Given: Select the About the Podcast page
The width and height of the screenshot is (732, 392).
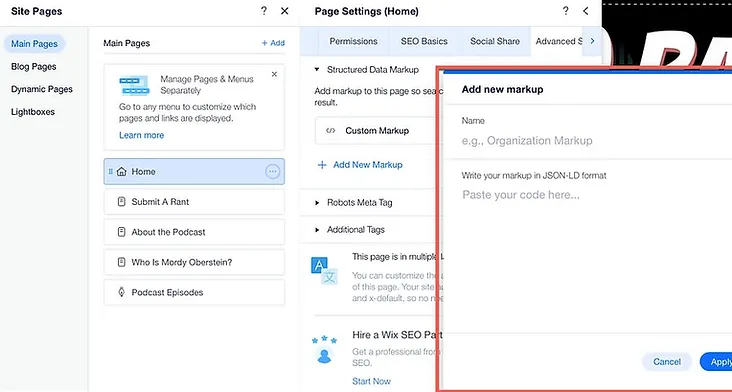Looking at the screenshot, I should coord(194,232).
